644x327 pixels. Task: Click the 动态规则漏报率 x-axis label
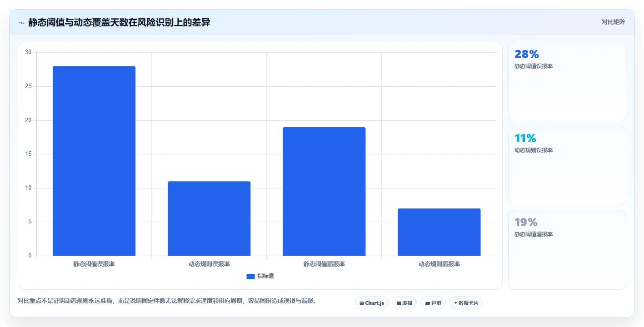(439, 264)
